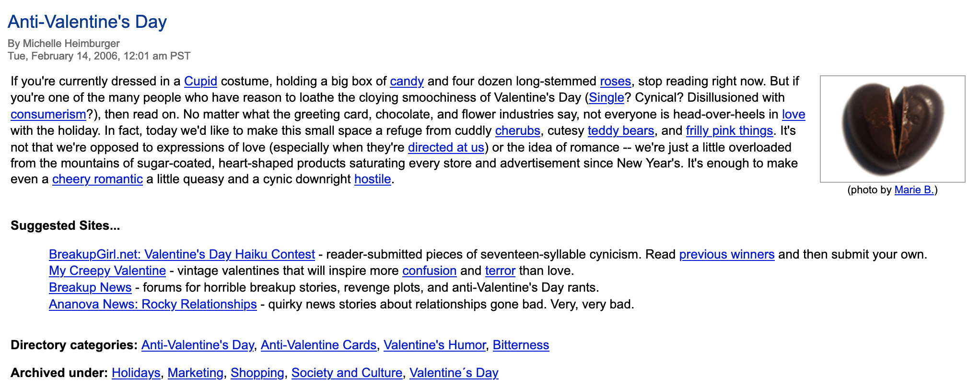Open the Breakup News forums link

pyautogui.click(x=90, y=287)
